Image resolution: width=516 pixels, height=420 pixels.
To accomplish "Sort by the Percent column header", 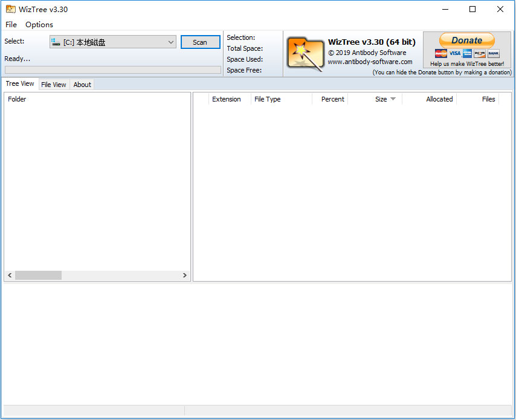I will coord(330,99).
